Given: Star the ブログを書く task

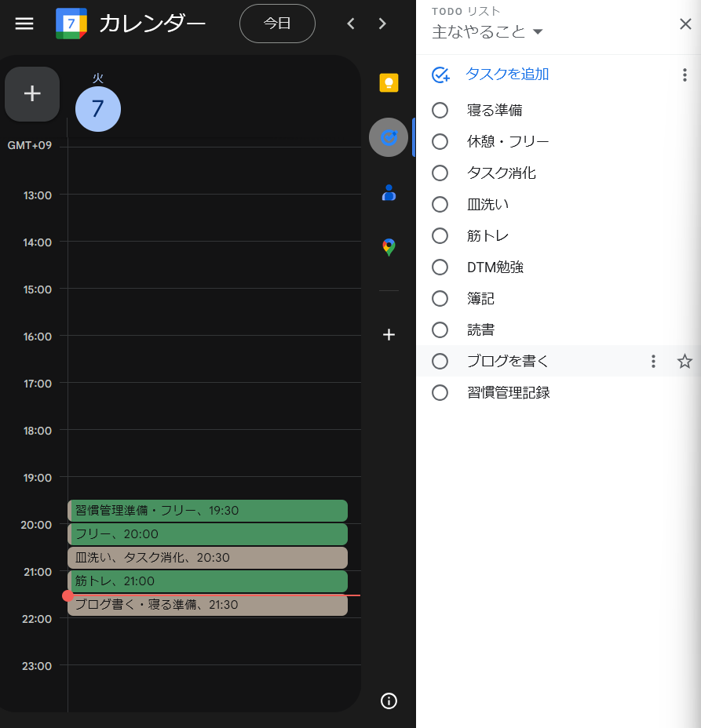Looking at the screenshot, I should click(685, 361).
